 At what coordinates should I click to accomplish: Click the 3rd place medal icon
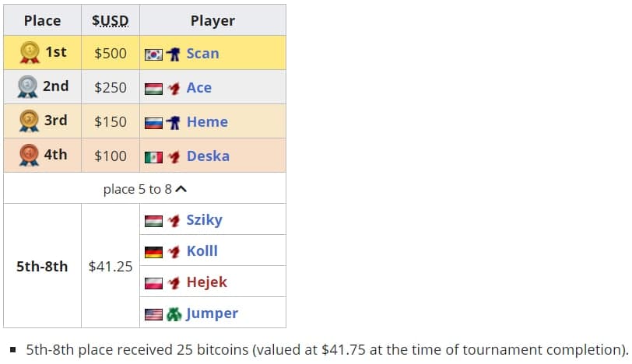pyautogui.click(x=29, y=121)
